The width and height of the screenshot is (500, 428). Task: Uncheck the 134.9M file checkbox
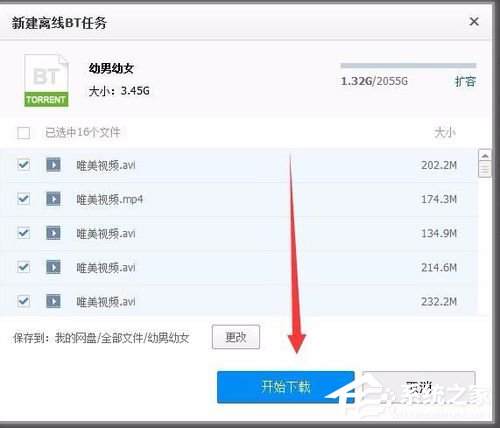[x=23, y=233]
